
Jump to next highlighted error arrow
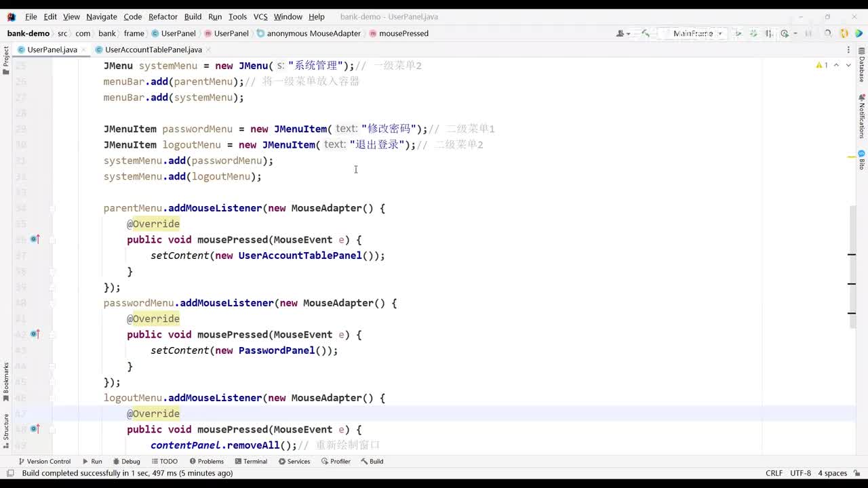point(848,66)
